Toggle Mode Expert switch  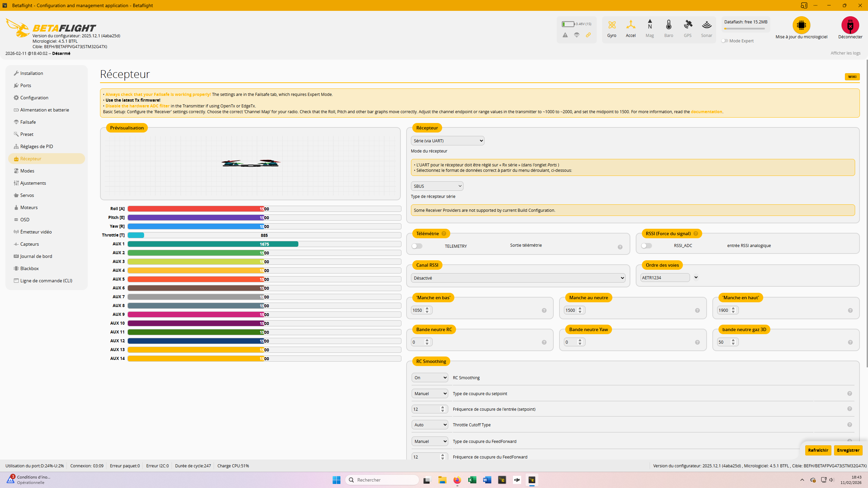pyautogui.click(x=725, y=41)
